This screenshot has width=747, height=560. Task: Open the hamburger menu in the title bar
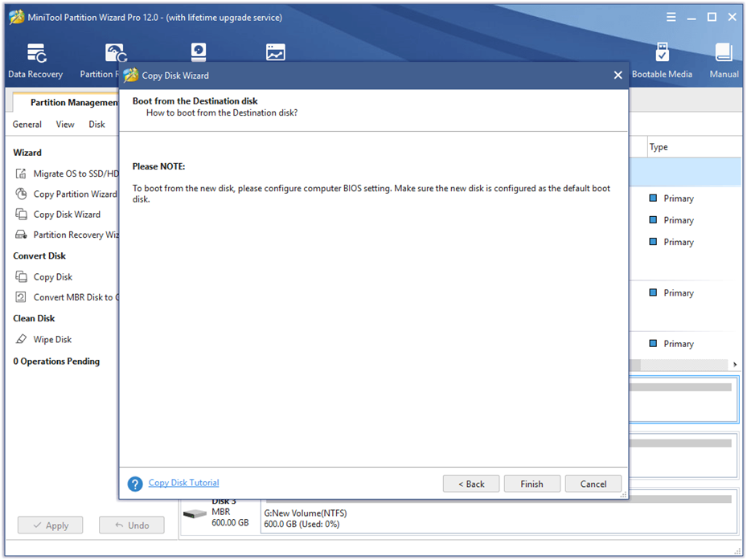point(671,17)
